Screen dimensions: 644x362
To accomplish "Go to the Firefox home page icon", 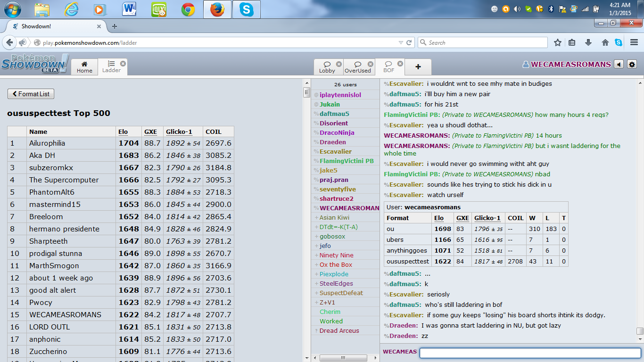I will click(605, 42).
